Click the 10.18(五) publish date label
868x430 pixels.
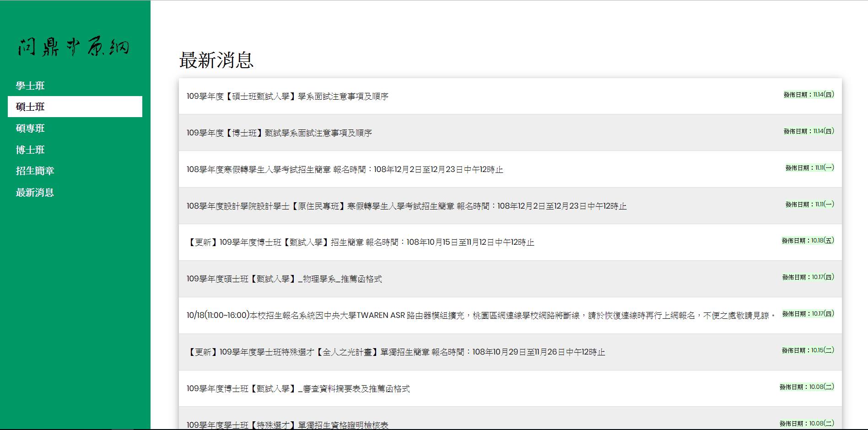[808, 241]
